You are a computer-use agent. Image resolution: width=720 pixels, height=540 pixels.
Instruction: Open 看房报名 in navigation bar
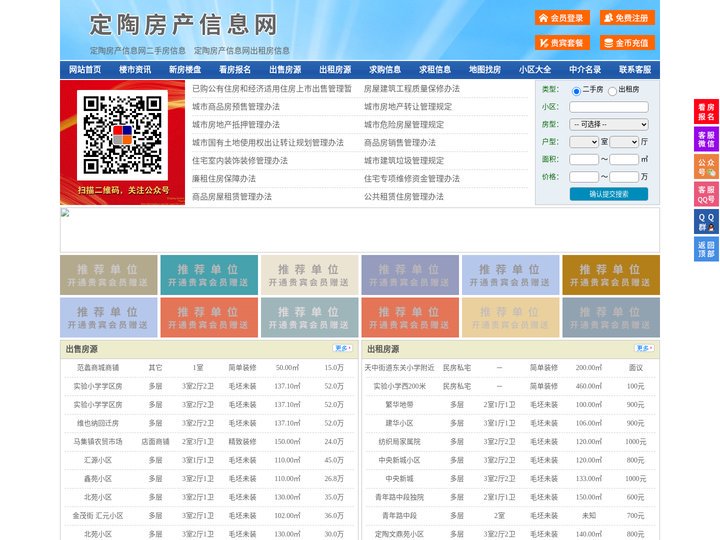[x=235, y=70]
